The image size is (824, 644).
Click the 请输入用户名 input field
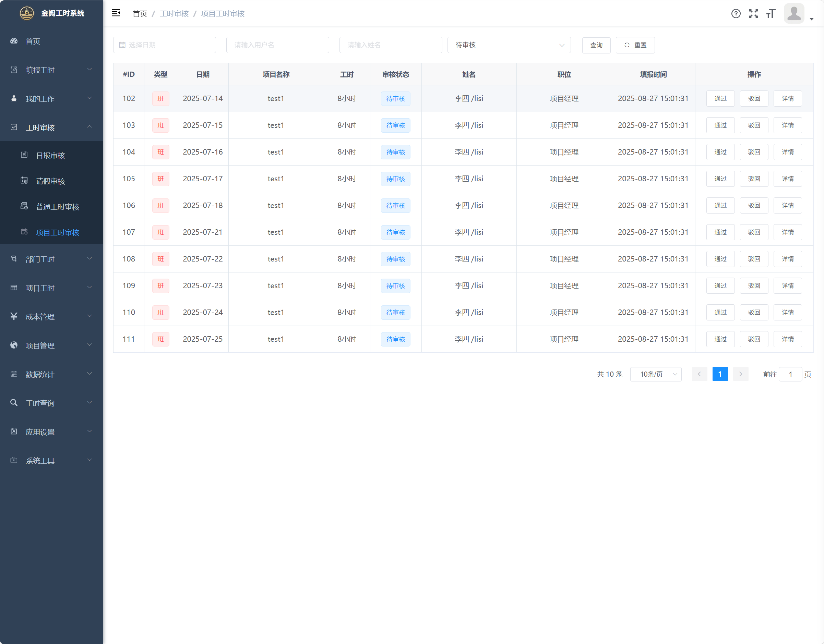tap(277, 45)
